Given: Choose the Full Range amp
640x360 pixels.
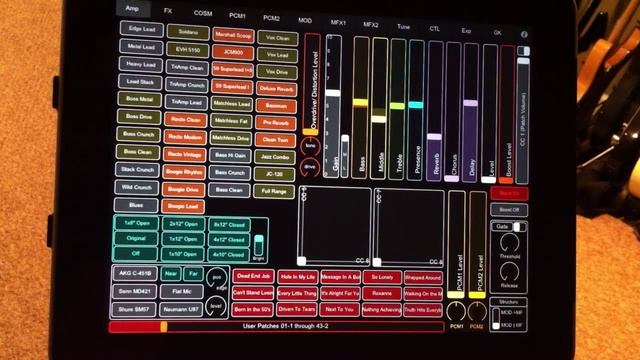Looking at the screenshot, I should point(274,191).
